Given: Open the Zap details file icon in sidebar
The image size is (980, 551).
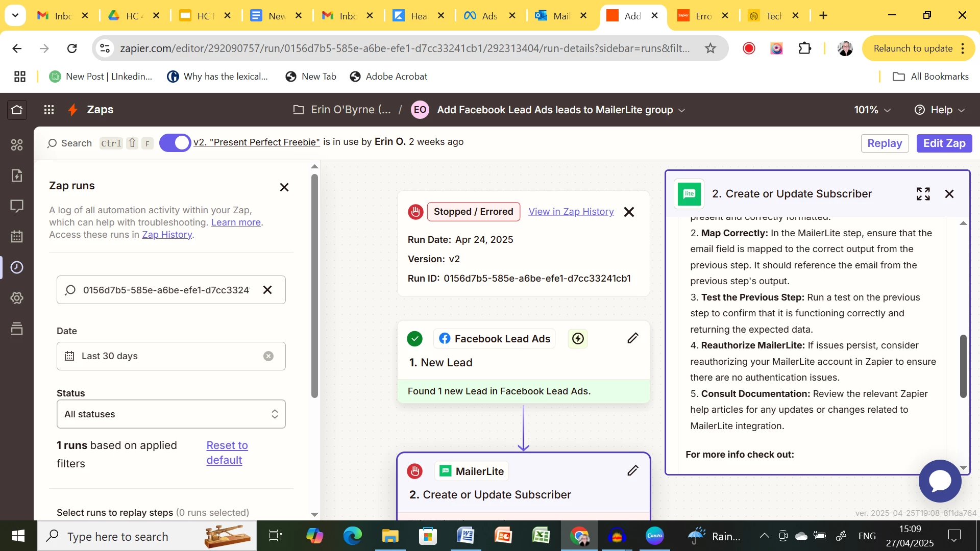Looking at the screenshot, I should pos(17,176).
